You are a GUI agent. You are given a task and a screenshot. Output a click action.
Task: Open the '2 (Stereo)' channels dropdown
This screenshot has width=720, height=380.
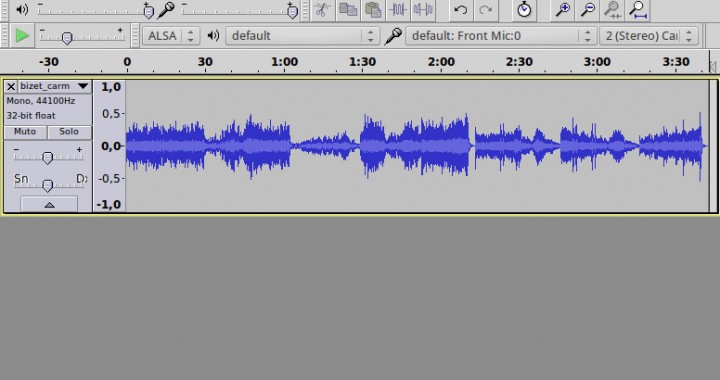tap(649, 36)
